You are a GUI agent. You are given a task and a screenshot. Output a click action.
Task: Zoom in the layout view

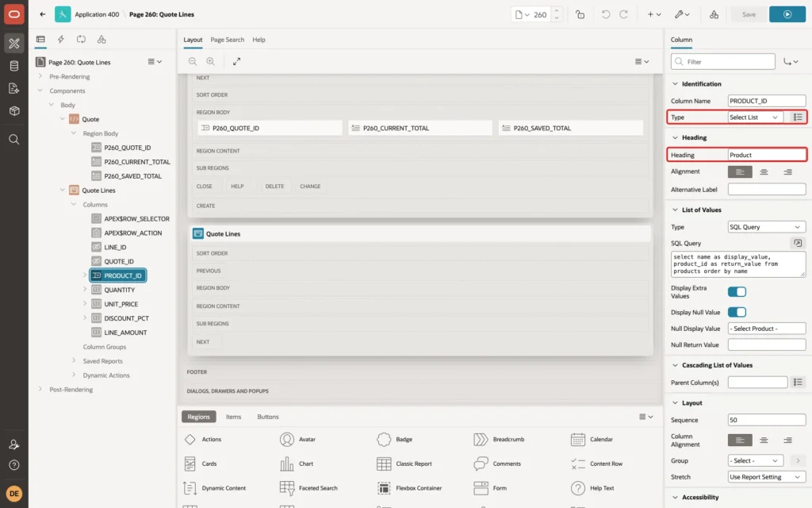click(x=211, y=61)
